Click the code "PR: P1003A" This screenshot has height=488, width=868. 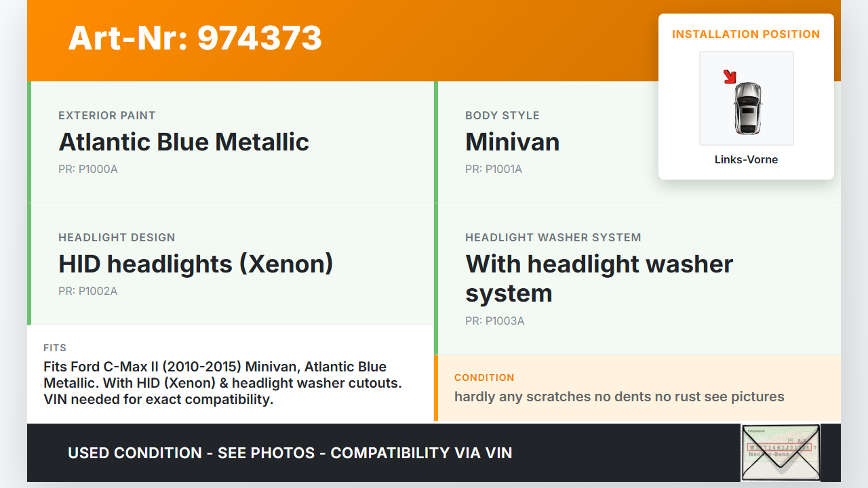pos(495,321)
